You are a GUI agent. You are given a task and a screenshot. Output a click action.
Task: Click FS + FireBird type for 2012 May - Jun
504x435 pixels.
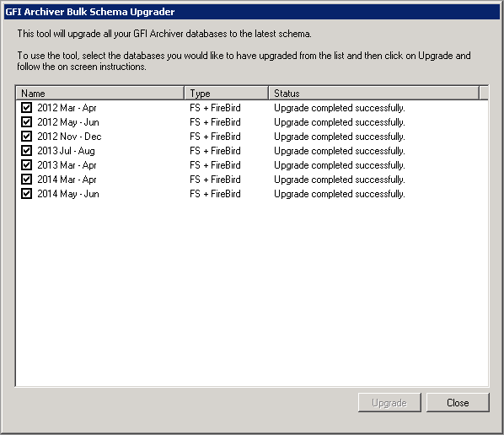point(215,122)
